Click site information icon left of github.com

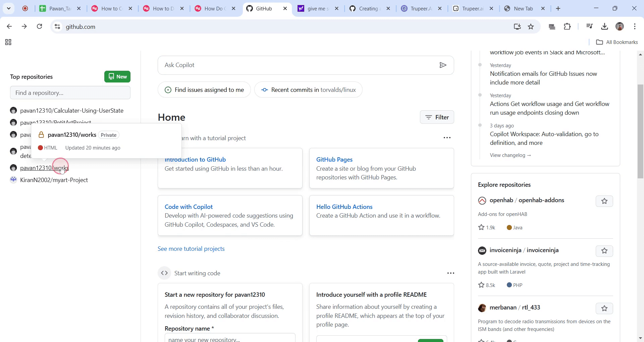(57, 26)
